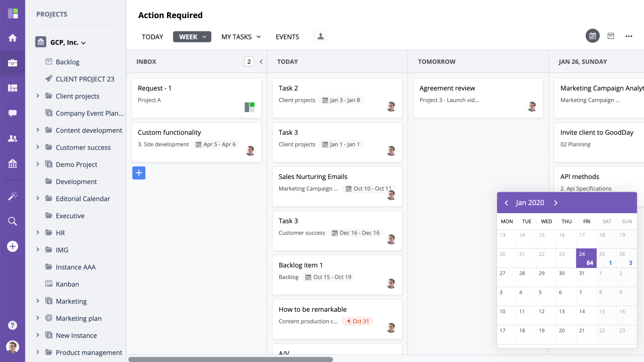Click the magic wand icon
Image resolution: width=644 pixels, height=362 pixels.
[x=12, y=196]
